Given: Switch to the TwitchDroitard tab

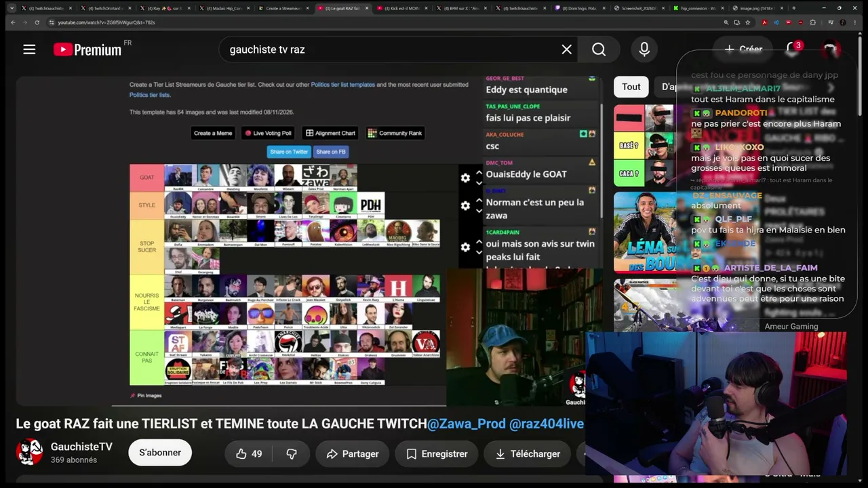Looking at the screenshot, I should pyautogui.click(x=107, y=8).
